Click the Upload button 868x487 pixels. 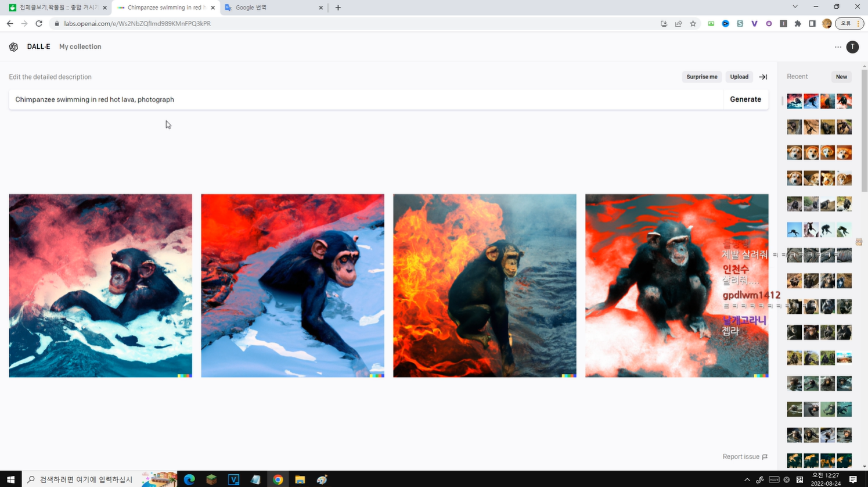(x=739, y=77)
